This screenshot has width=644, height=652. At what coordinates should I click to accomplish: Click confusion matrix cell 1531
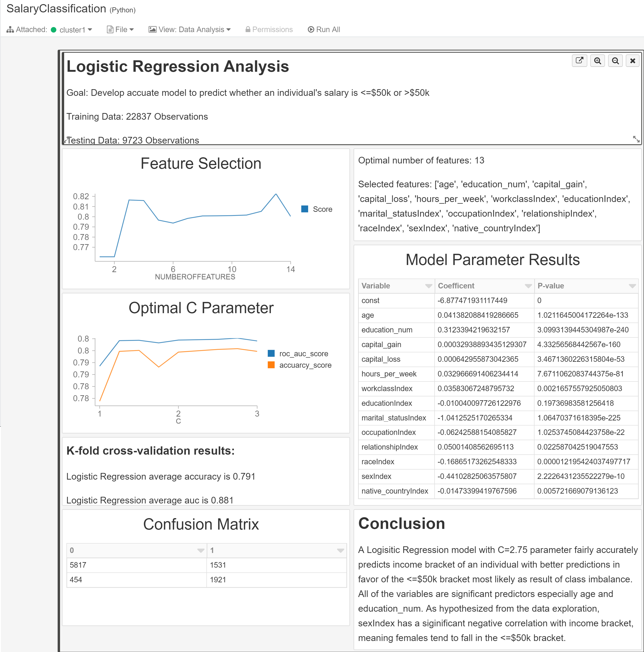[277, 565]
